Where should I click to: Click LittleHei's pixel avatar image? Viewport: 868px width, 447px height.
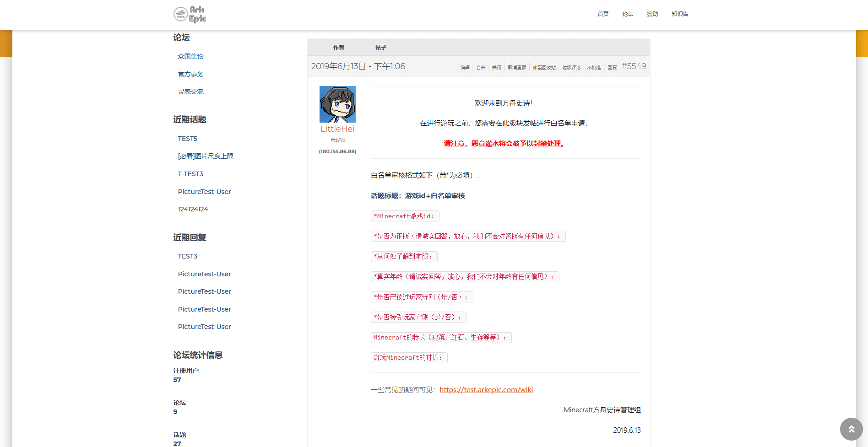[337, 104]
